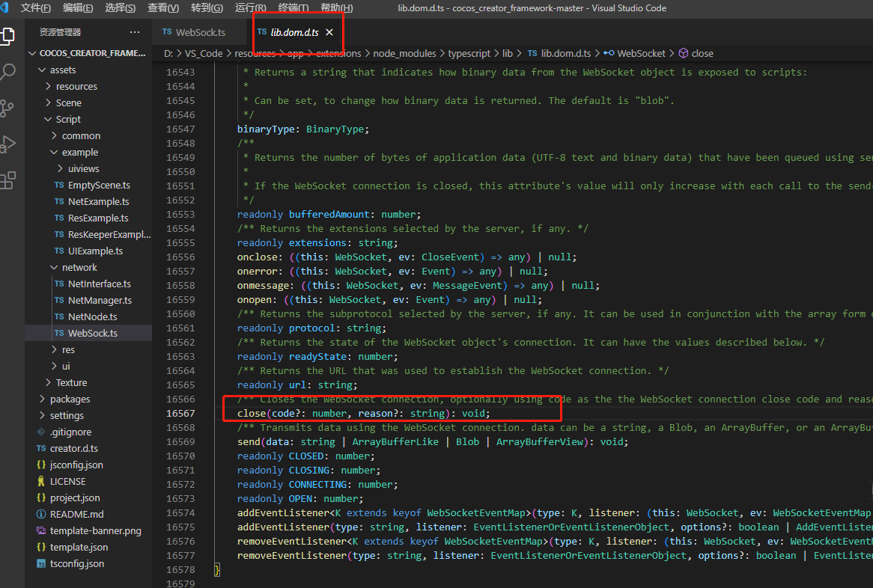The width and height of the screenshot is (873, 588).
Task: Expand the packages folder
Action: (x=43, y=399)
